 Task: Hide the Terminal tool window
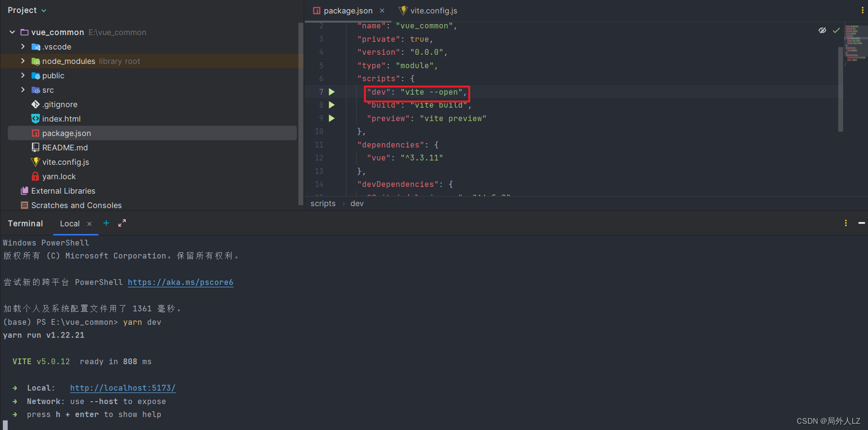tap(862, 223)
